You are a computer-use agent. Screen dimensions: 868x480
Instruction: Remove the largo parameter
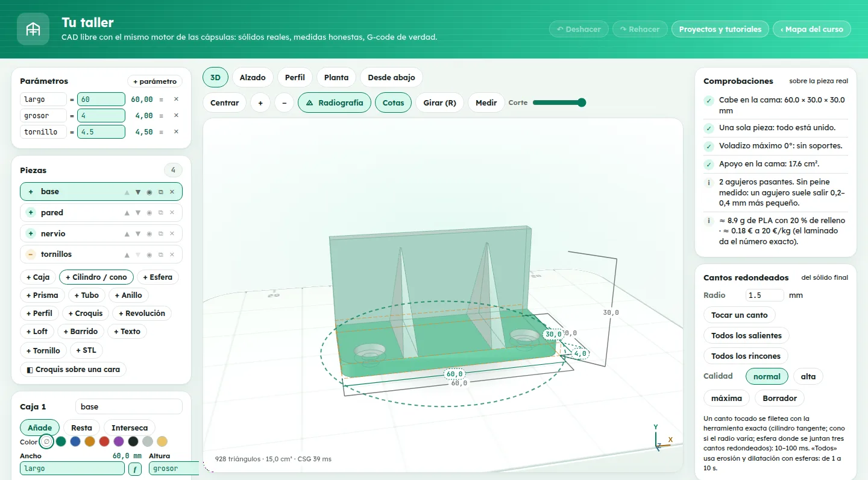[x=176, y=99]
